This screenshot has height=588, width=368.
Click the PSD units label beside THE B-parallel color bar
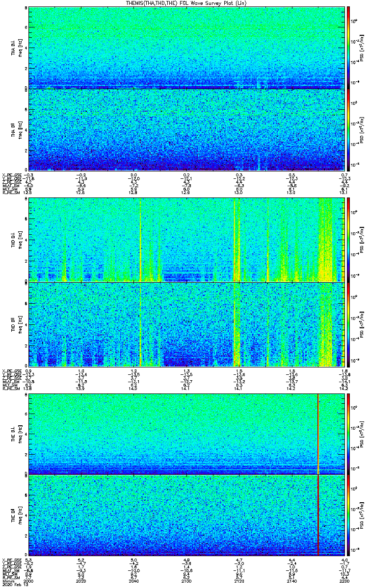[x=362, y=514]
